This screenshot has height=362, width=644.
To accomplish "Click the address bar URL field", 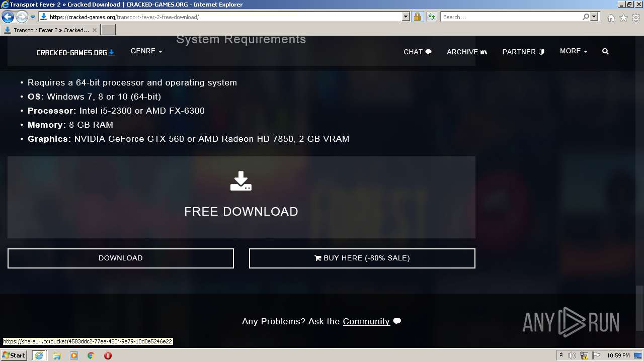I will pos(220,17).
